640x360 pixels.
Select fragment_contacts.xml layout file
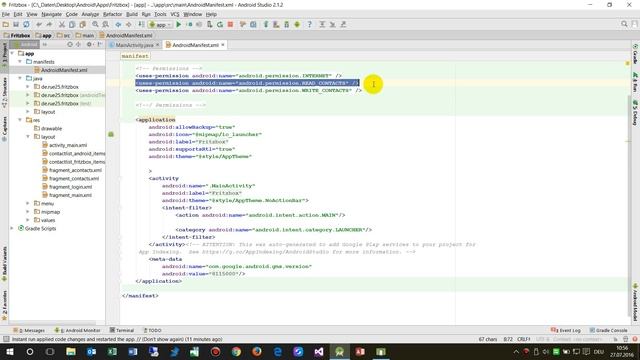point(71,178)
